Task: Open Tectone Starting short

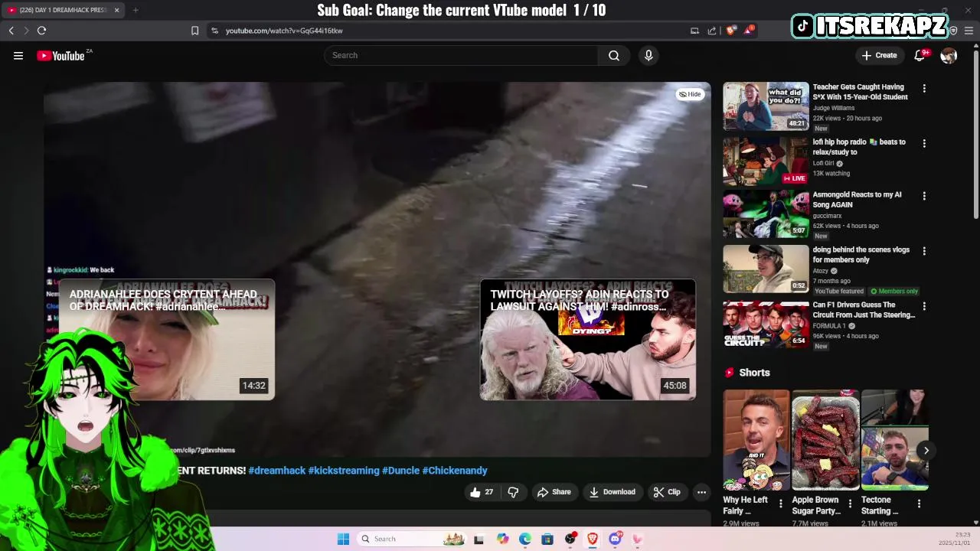Action: (x=894, y=440)
